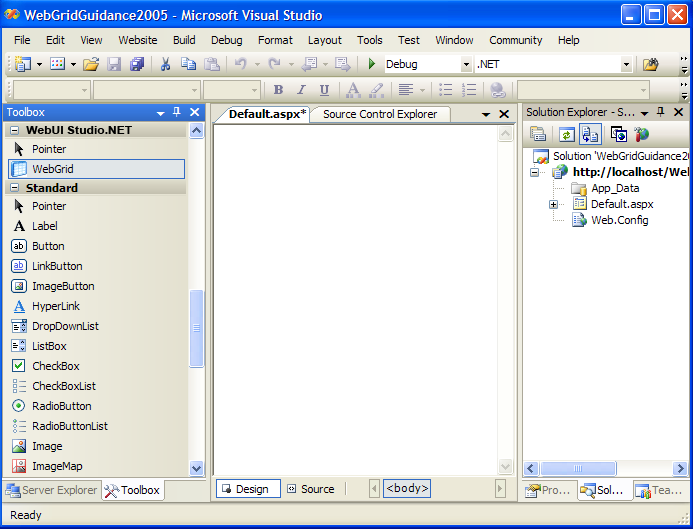
Task: Collapse the http://localhost project node
Action: (535, 172)
